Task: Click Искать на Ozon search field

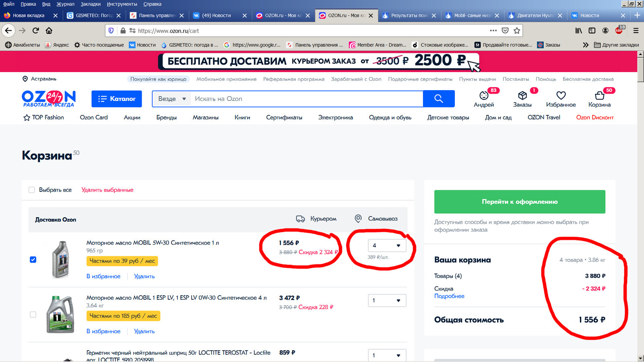Action: coord(307,99)
